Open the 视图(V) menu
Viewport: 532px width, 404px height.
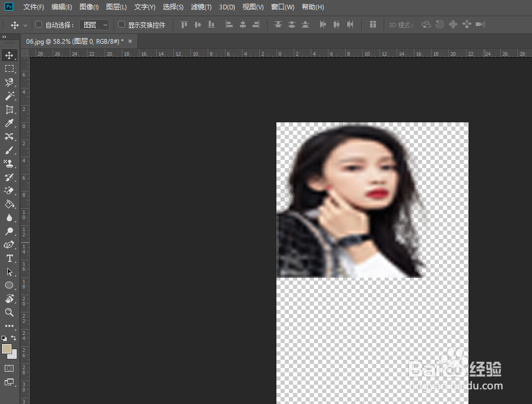pyautogui.click(x=253, y=7)
